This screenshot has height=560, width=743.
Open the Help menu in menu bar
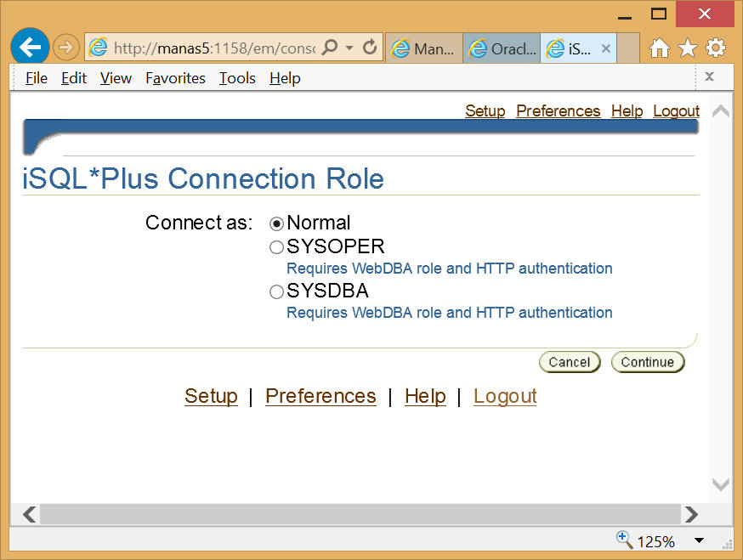pyautogui.click(x=285, y=77)
